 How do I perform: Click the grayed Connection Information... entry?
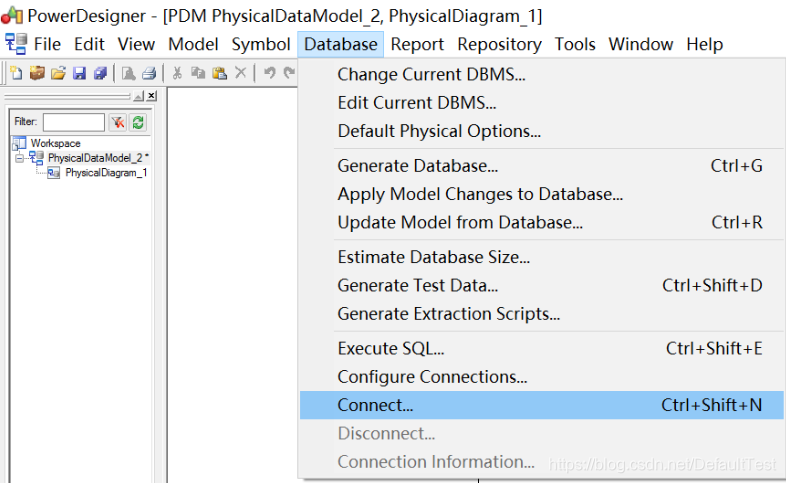[541, 462]
